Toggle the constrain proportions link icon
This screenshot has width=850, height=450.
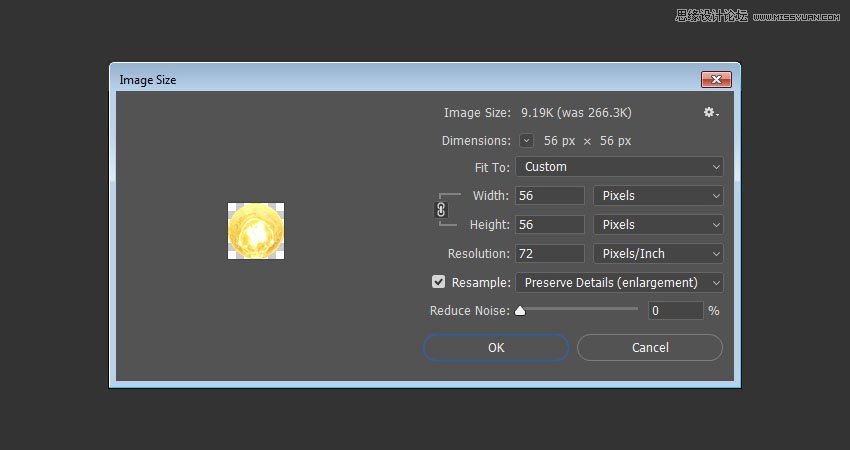pos(441,210)
